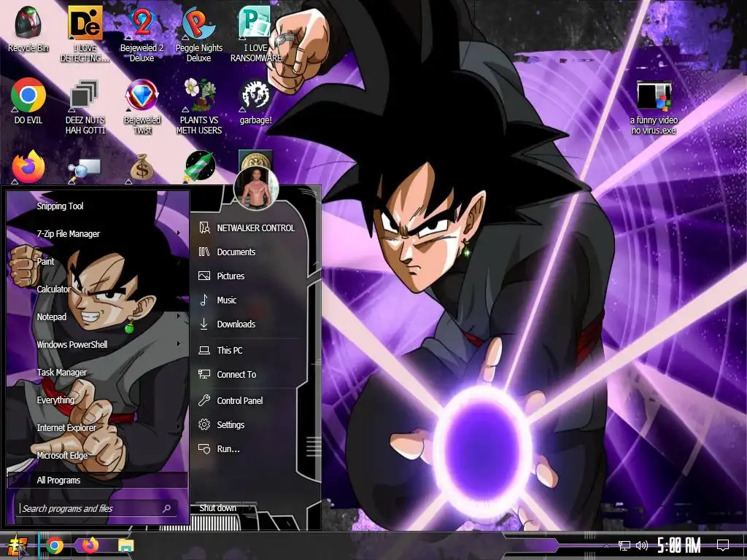Open File Explorer from the taskbar
Viewport: 747px width, 560px height.
(x=125, y=545)
